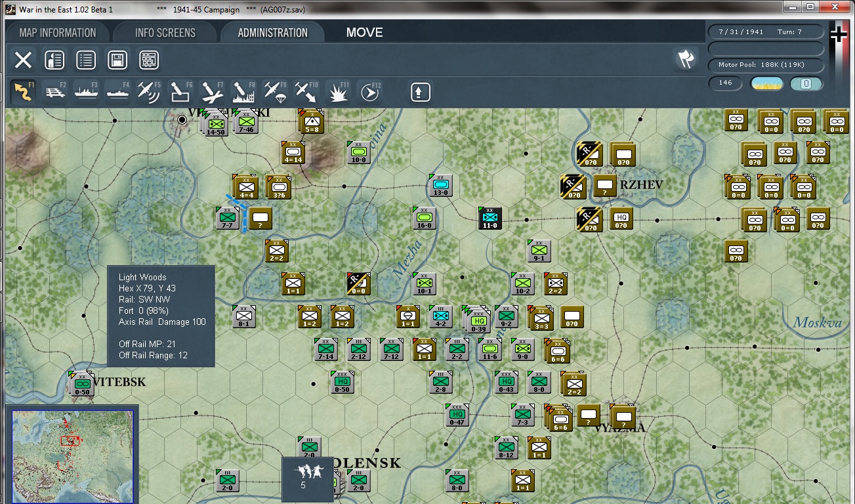Click the German cross flag emblem
This screenshot has height=504, width=855.
click(x=839, y=34)
